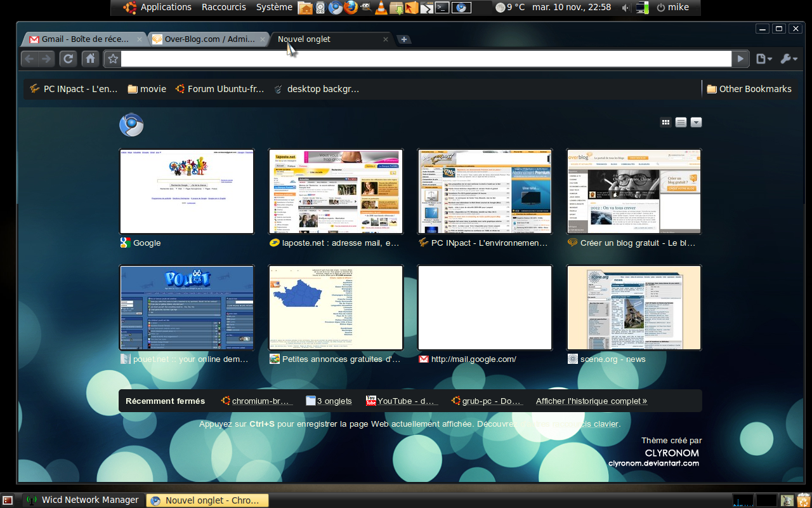Viewport: 812px width, 508px height.
Task: Bookmark page with the star icon
Action: click(x=113, y=59)
